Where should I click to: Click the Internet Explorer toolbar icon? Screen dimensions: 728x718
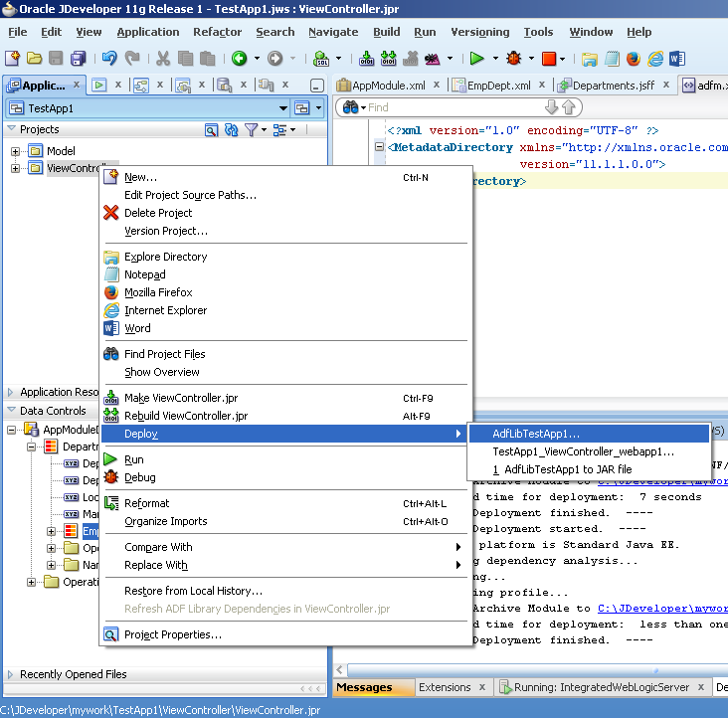(655, 59)
